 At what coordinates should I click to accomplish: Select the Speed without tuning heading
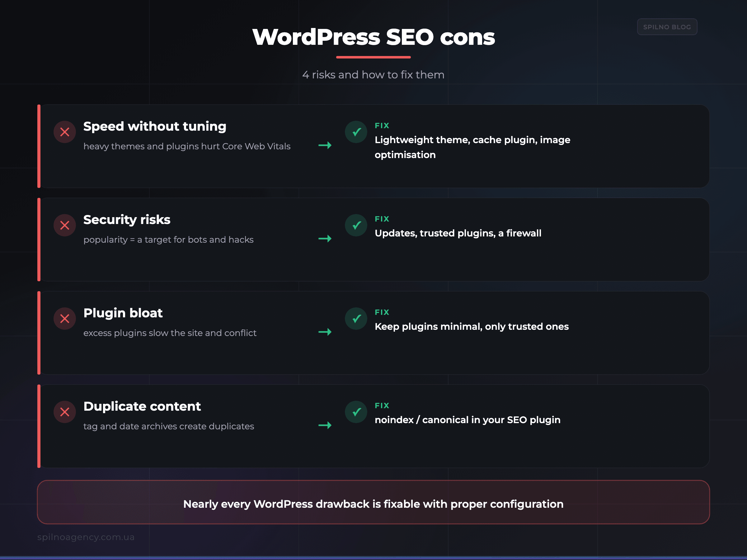pos(155,126)
